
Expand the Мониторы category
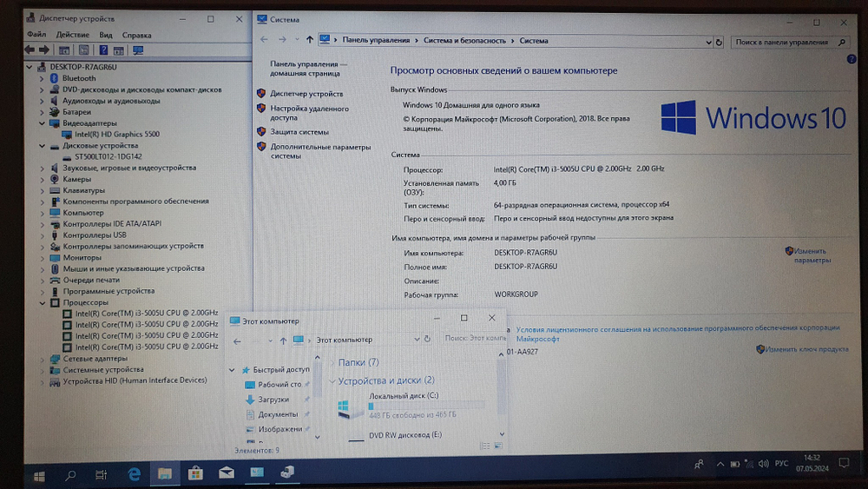42,257
